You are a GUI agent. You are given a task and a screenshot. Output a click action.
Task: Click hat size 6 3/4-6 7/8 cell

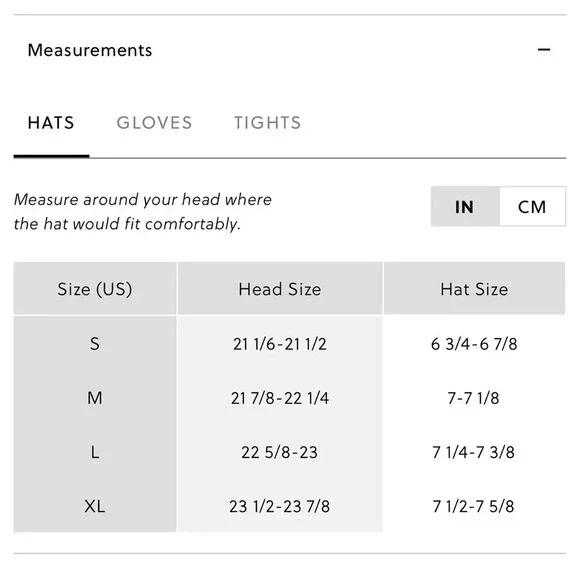474,344
